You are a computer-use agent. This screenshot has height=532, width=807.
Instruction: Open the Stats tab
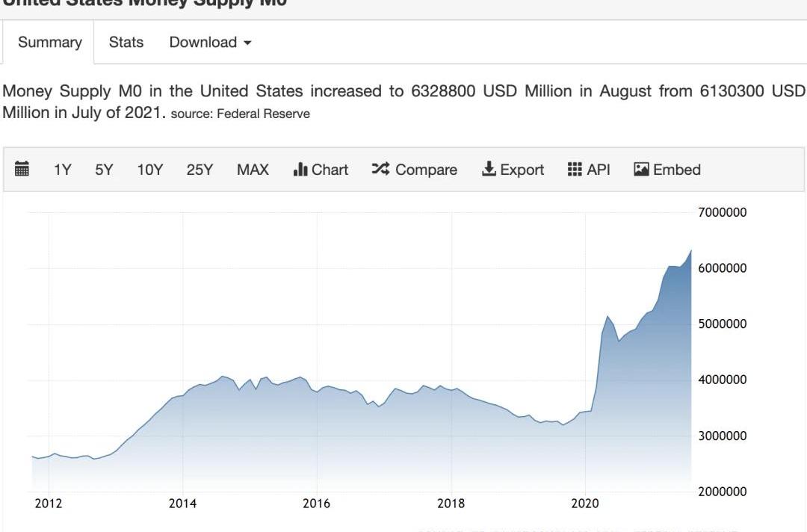126,43
